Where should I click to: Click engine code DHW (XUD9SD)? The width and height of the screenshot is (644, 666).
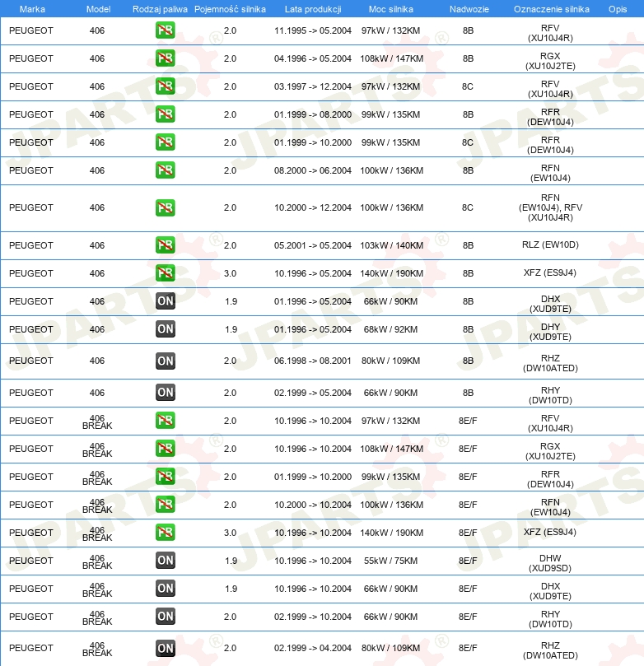pyautogui.click(x=550, y=563)
